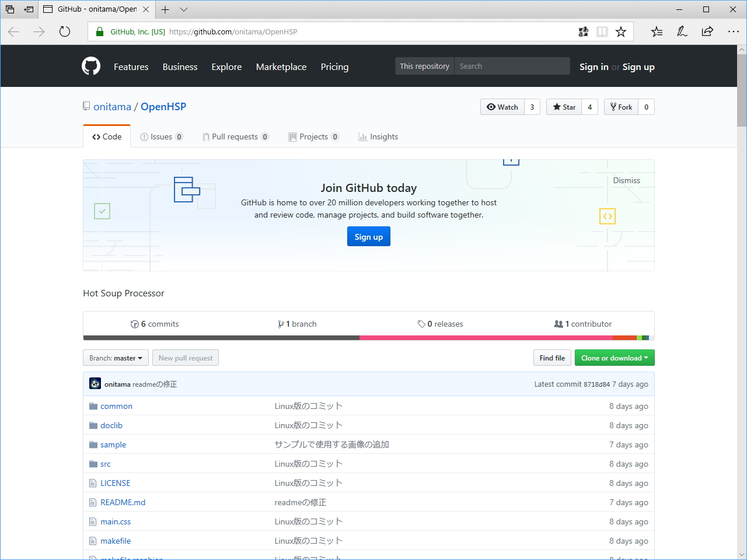Dismiss the Join GitHub banner
This screenshot has height=560, width=747.
coord(626,180)
